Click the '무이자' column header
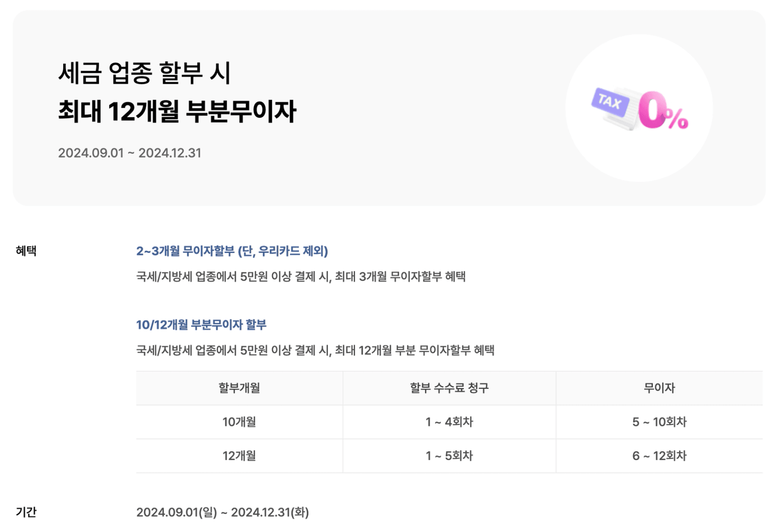The image size is (771, 532). pos(659,388)
